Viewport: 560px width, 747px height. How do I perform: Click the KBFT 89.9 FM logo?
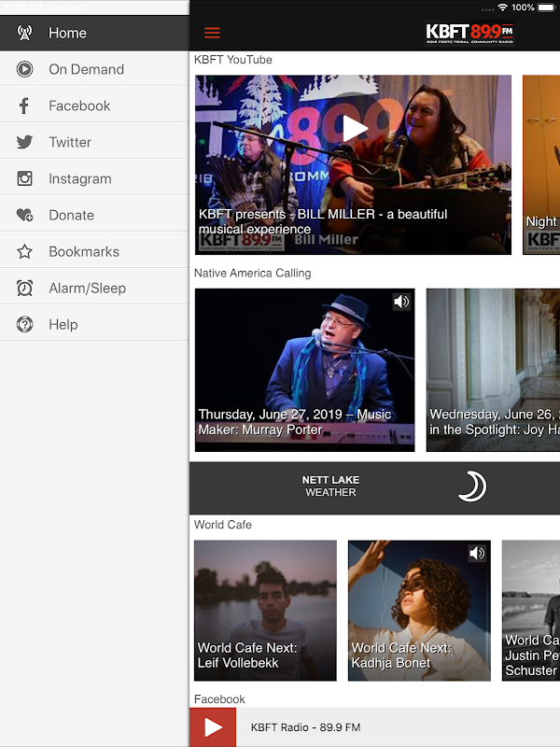(x=469, y=33)
